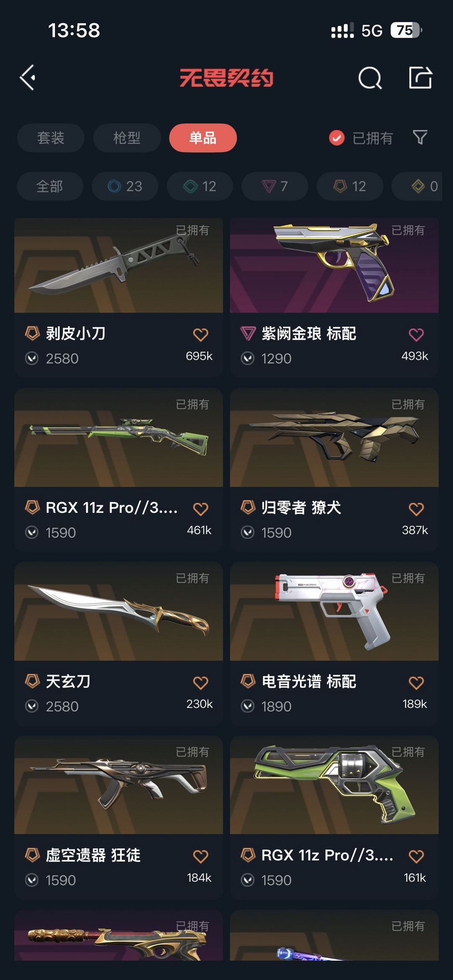Screen dimensions: 453x980
Task: Open the 电音光谱 标配 pistol thumbnail
Action: tap(334, 611)
